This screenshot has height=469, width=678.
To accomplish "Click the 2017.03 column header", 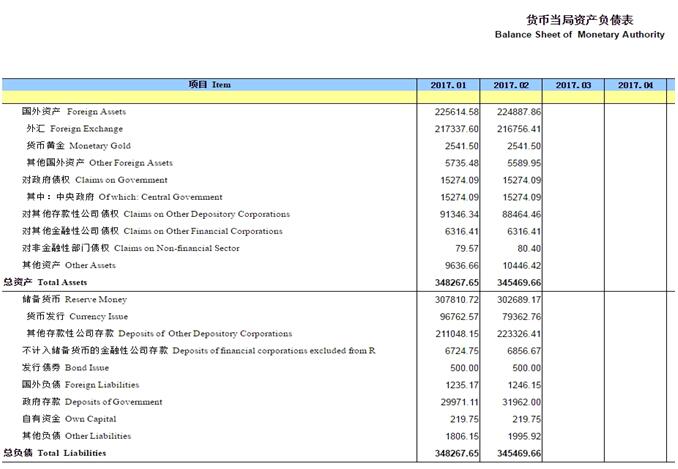I will [573, 85].
